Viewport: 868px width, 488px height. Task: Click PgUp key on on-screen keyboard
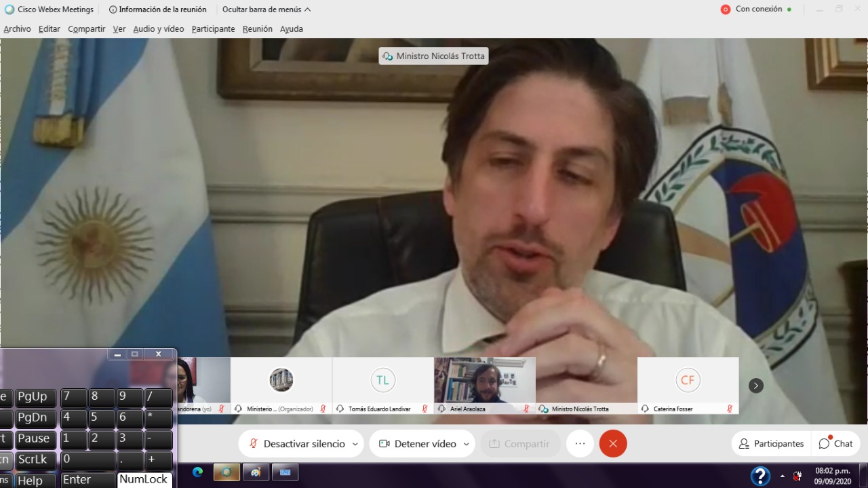[x=36, y=398]
